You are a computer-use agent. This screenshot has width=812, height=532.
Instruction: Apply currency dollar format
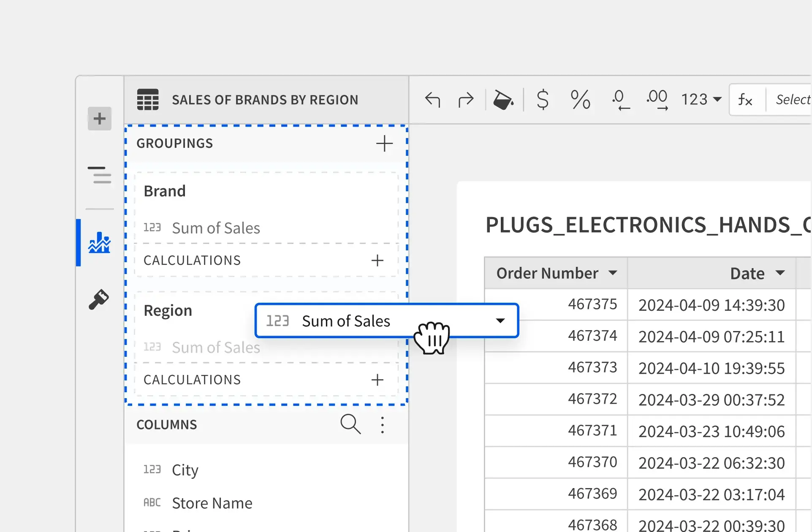click(543, 100)
